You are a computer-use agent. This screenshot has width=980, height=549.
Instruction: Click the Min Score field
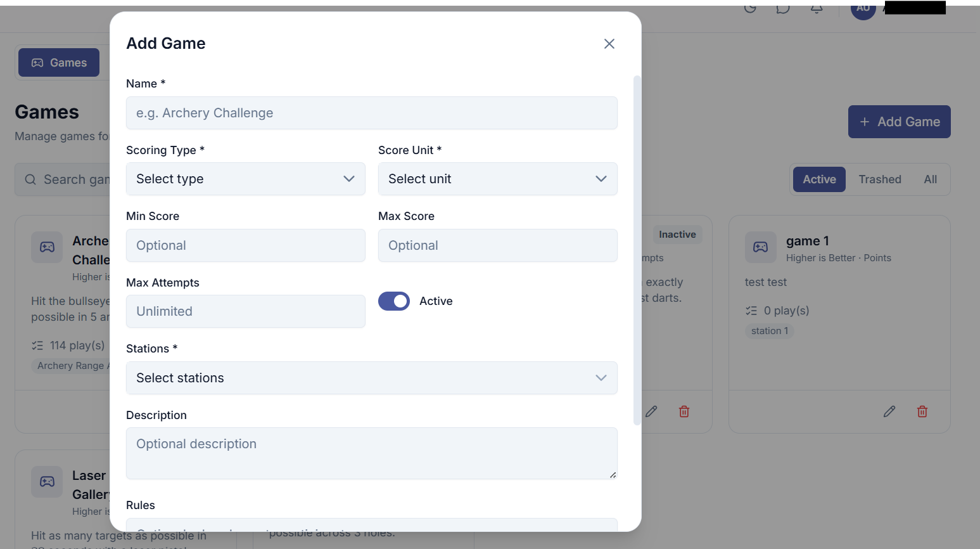(246, 245)
